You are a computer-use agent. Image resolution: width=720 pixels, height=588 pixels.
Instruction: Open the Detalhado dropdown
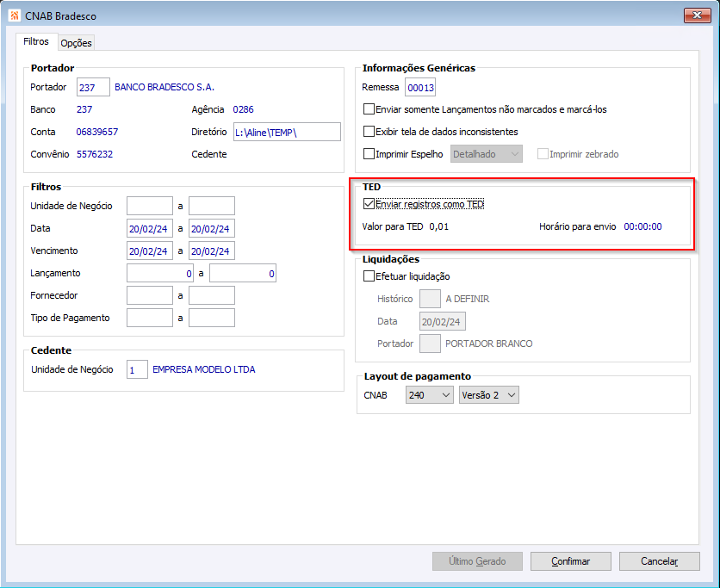487,154
